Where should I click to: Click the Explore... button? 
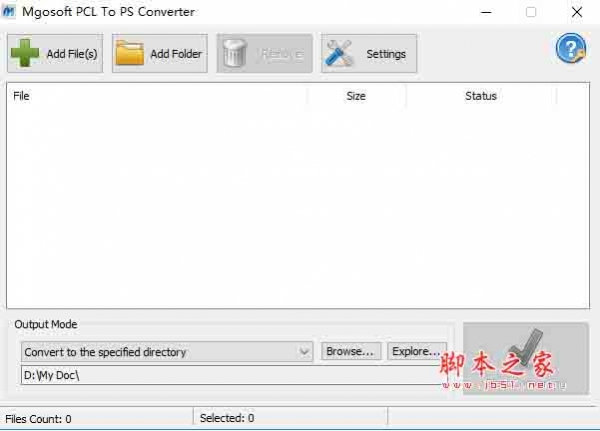[416, 351]
